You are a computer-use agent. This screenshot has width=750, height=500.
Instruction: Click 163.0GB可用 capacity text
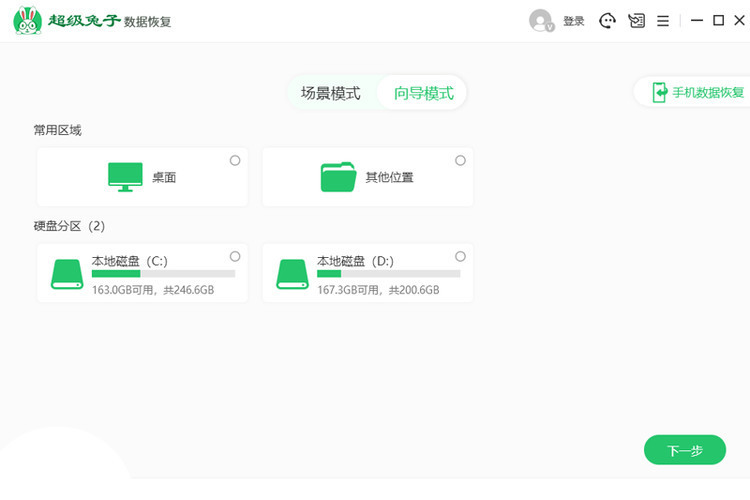(x=153, y=290)
